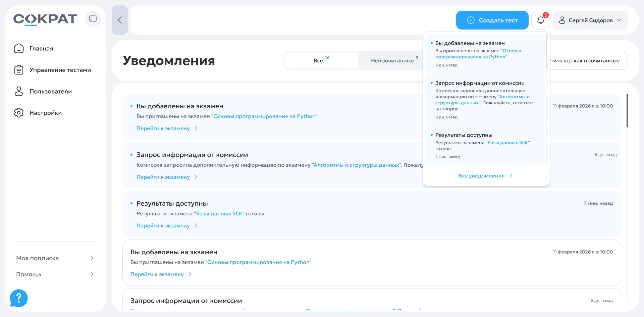The height and width of the screenshot is (317, 644).
Task: Click the Пользователи person icon
Action: [x=19, y=91]
